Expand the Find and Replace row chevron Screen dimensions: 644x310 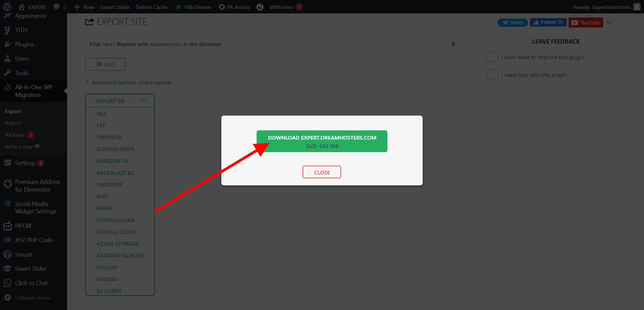[453, 44]
